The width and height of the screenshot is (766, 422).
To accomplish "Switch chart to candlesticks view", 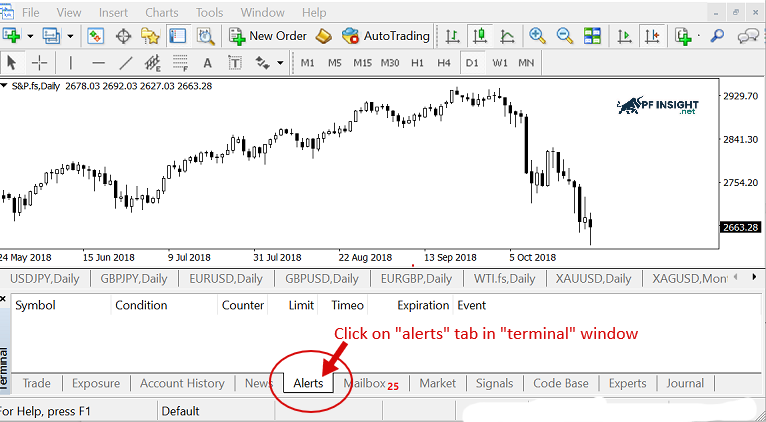I will [479, 36].
